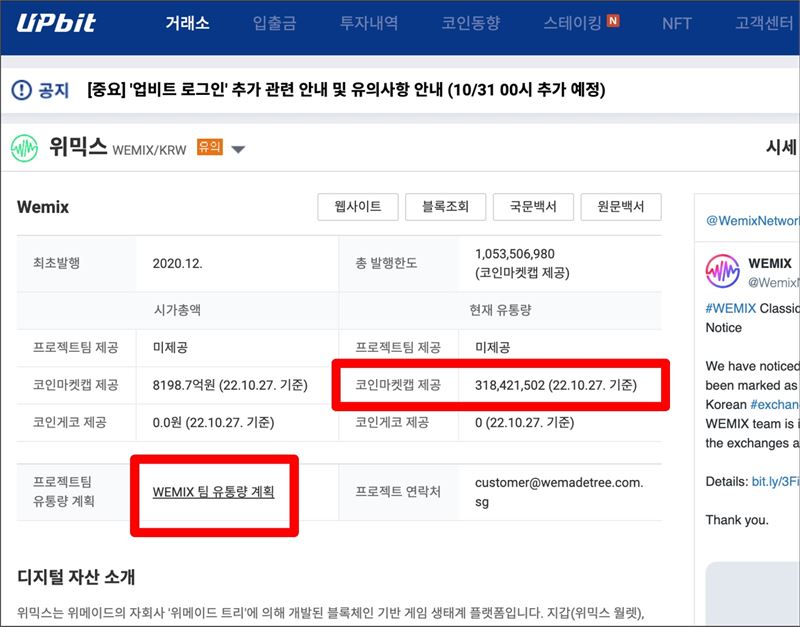Click the 블록조회 button

pyautogui.click(x=445, y=207)
